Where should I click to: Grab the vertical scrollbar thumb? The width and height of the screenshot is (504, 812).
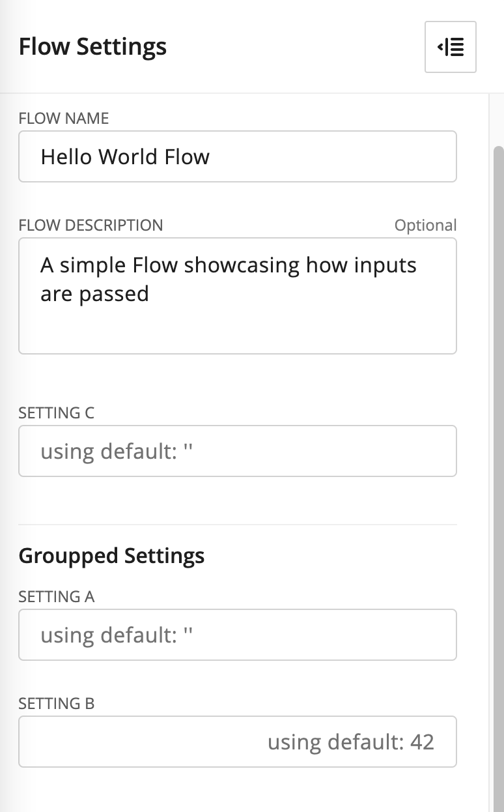point(499,479)
